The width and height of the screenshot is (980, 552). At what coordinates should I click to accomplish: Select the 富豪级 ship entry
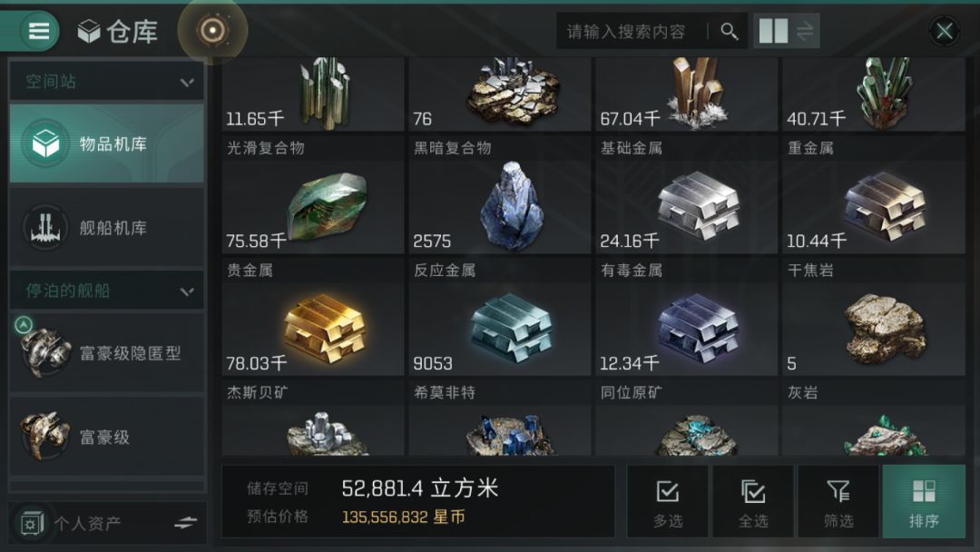[107, 437]
